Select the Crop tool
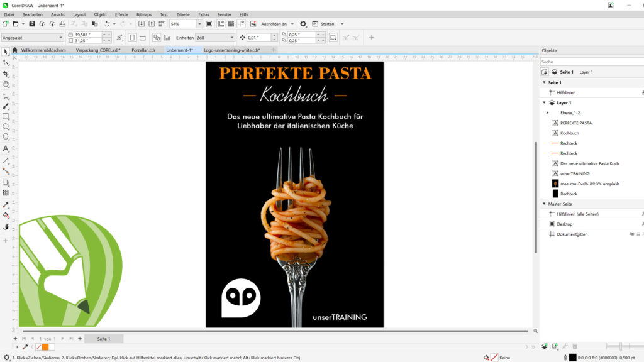Image resolution: width=644 pixels, height=362 pixels. click(6, 74)
